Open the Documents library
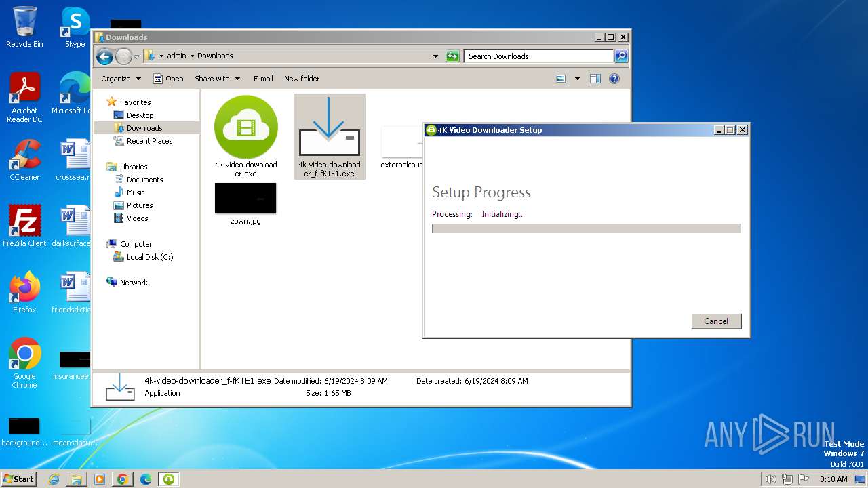This screenshot has height=488, width=868. pyautogui.click(x=144, y=180)
